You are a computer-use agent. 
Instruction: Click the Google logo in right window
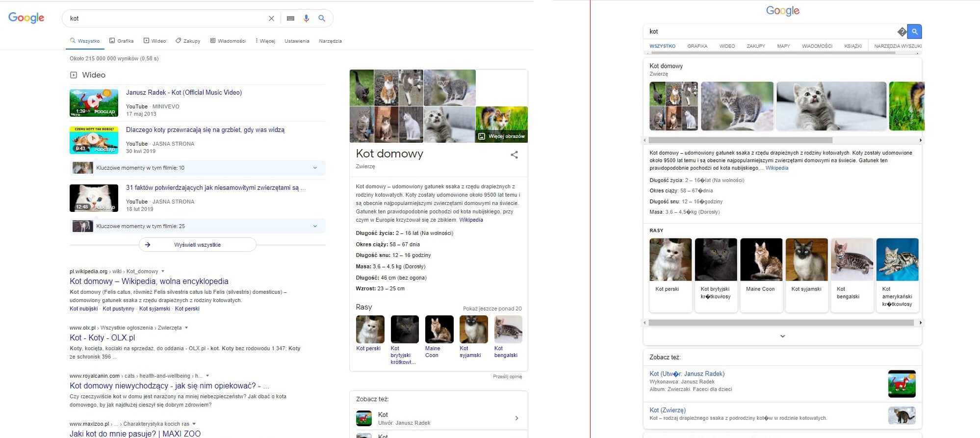783,10
